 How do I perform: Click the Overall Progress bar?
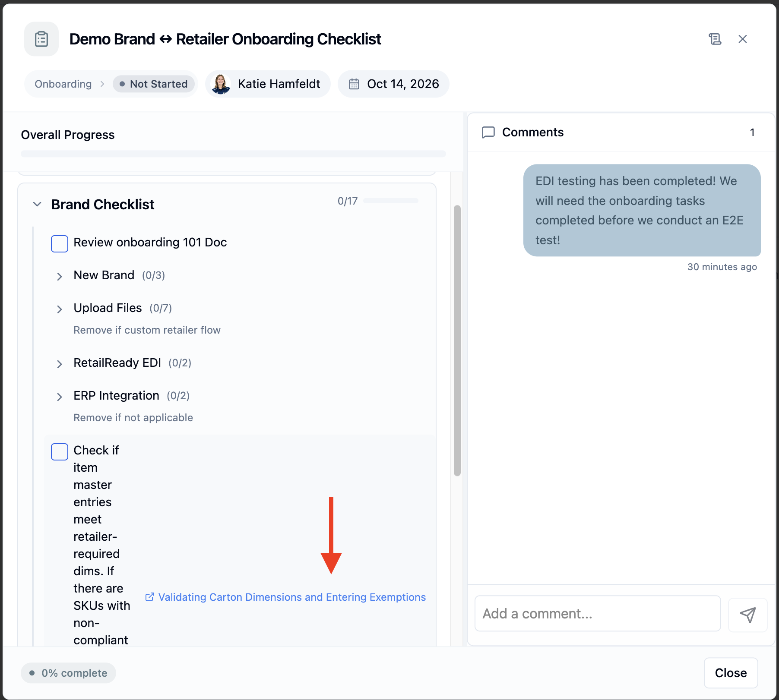pos(233,154)
